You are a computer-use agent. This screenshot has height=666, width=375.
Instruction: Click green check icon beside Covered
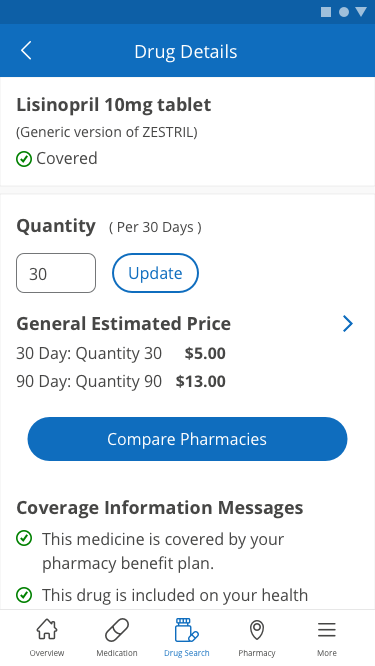(x=24, y=159)
